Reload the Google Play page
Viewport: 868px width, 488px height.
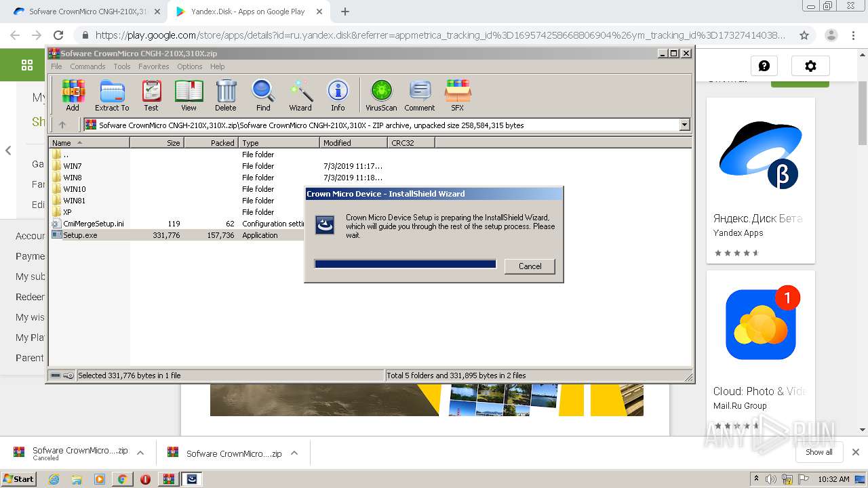coord(58,35)
